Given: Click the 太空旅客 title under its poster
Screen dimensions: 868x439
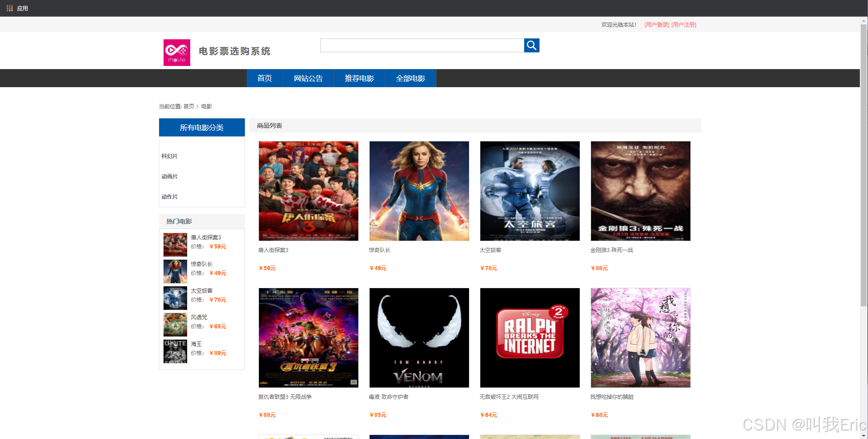Looking at the screenshot, I should click(490, 250).
